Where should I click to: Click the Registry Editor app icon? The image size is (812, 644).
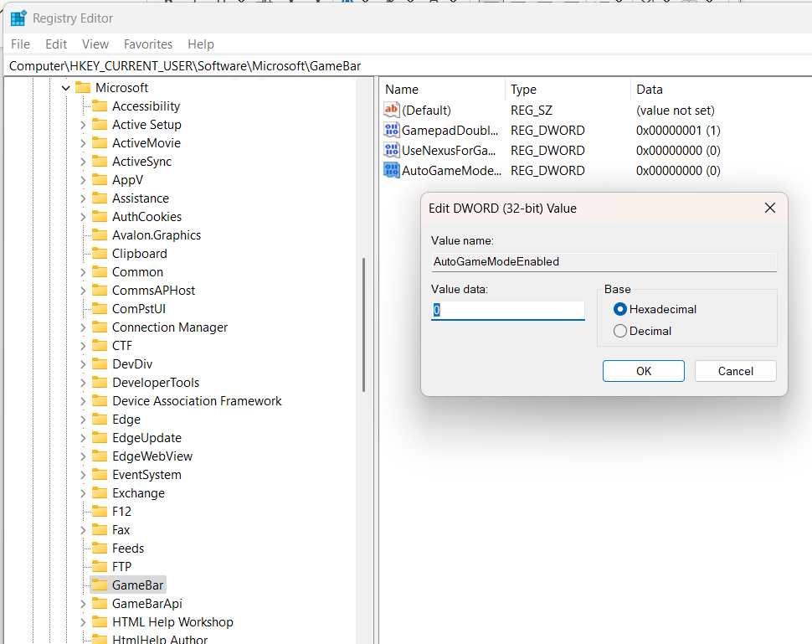click(x=18, y=18)
